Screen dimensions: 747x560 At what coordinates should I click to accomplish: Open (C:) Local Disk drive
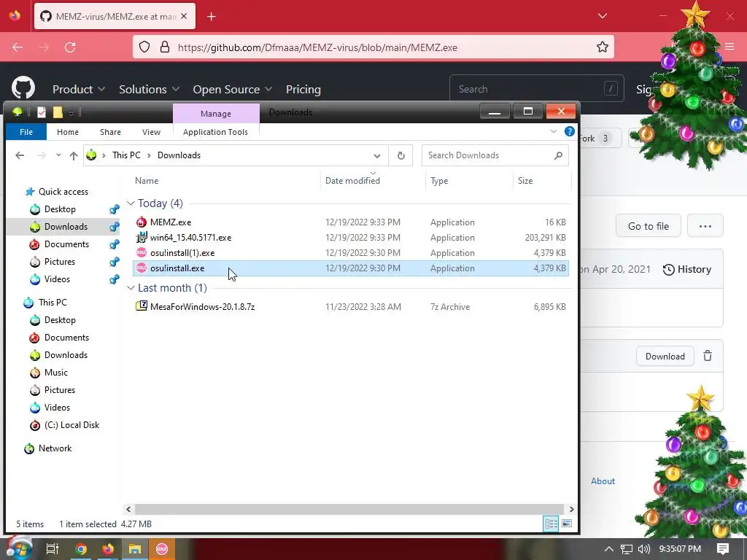click(x=71, y=425)
